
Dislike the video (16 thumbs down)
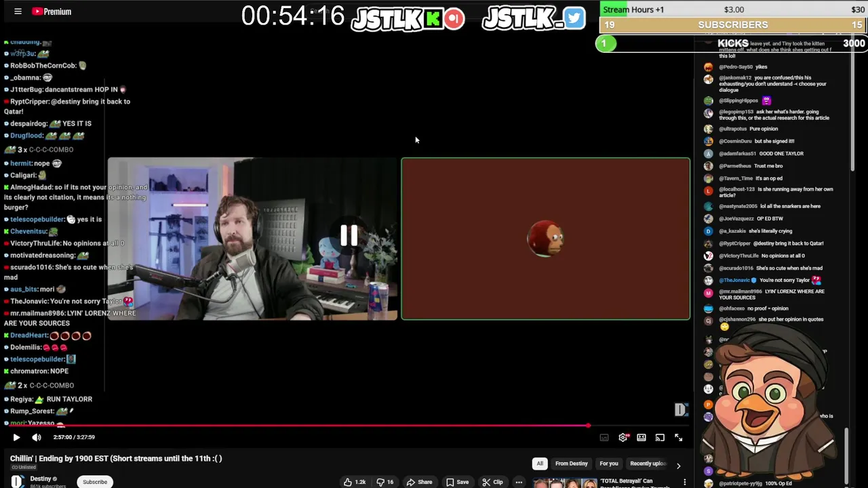387,482
